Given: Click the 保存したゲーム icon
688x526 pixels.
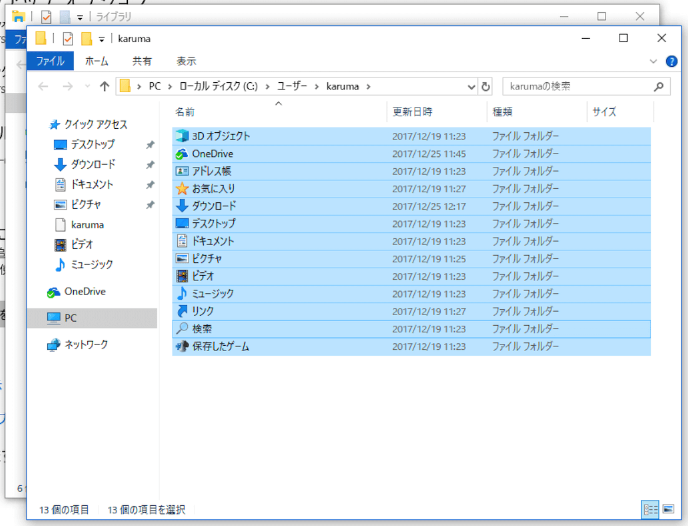Looking at the screenshot, I should click(182, 346).
